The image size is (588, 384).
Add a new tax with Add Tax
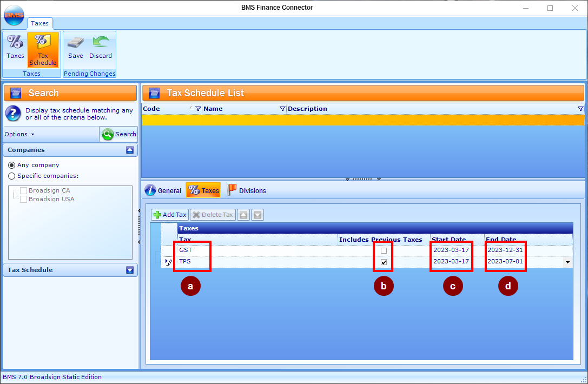coord(170,215)
